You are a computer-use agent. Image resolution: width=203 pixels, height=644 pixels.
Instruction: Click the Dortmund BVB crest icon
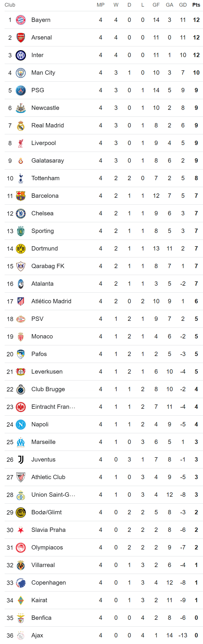click(x=21, y=248)
